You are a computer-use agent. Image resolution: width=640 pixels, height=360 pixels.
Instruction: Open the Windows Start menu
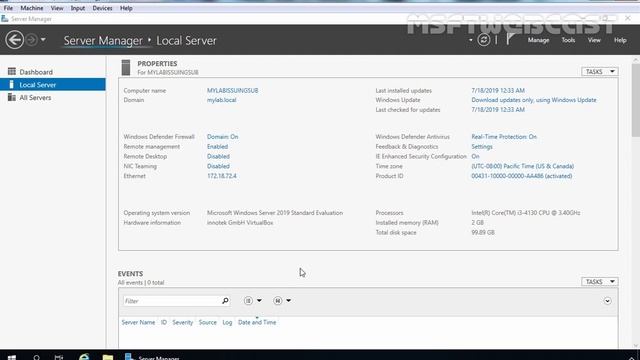pos(11,357)
